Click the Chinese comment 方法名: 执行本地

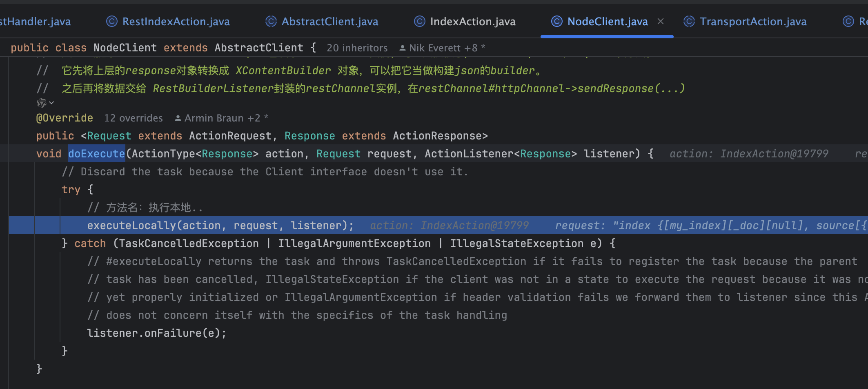(145, 208)
